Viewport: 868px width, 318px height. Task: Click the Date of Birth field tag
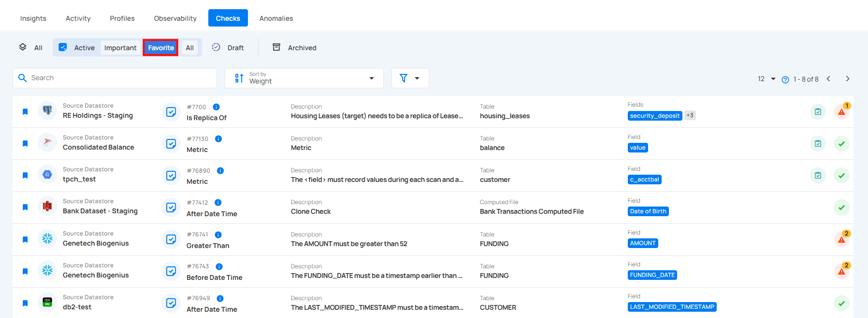point(648,211)
